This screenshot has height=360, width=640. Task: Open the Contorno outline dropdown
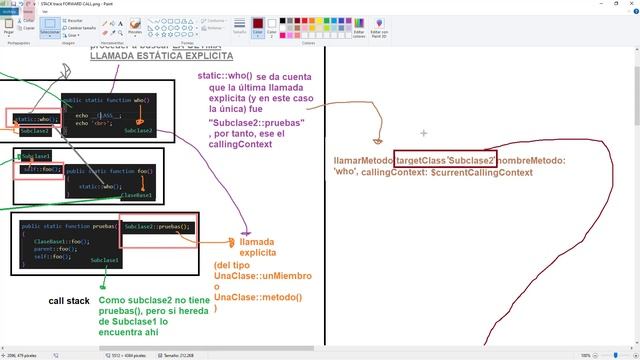coord(213,20)
